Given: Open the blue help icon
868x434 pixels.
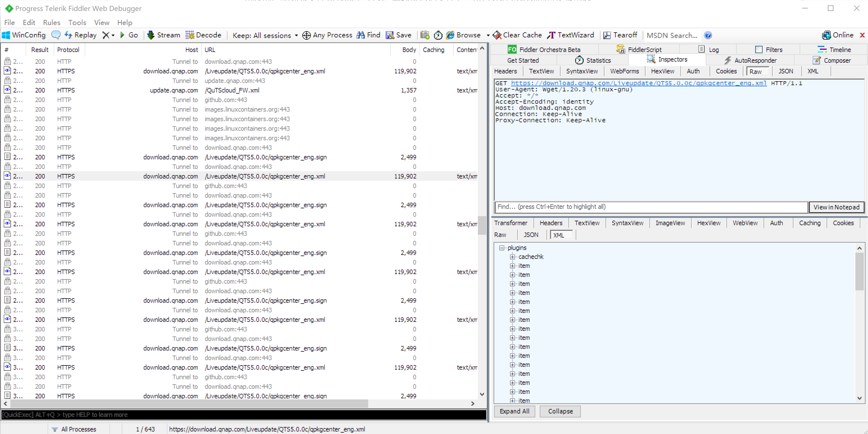Looking at the screenshot, I should click(x=708, y=35).
